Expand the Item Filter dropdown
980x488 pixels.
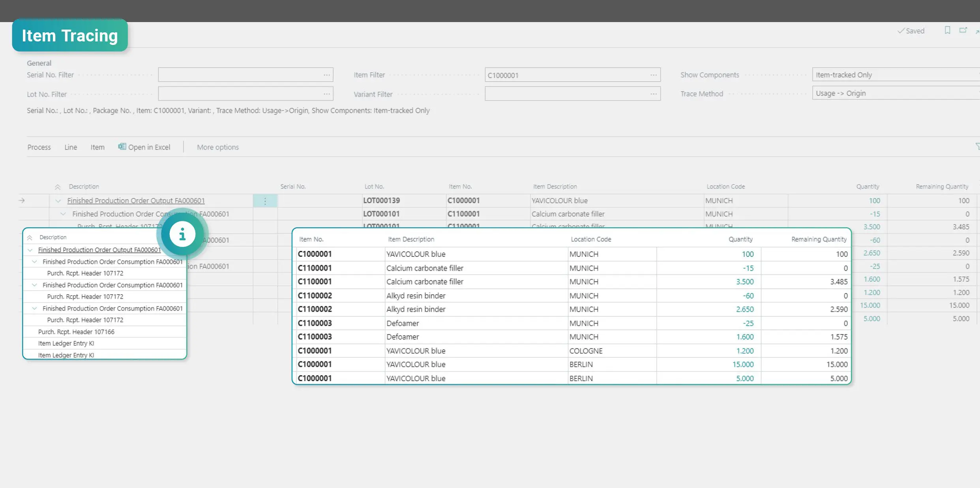[x=654, y=74]
